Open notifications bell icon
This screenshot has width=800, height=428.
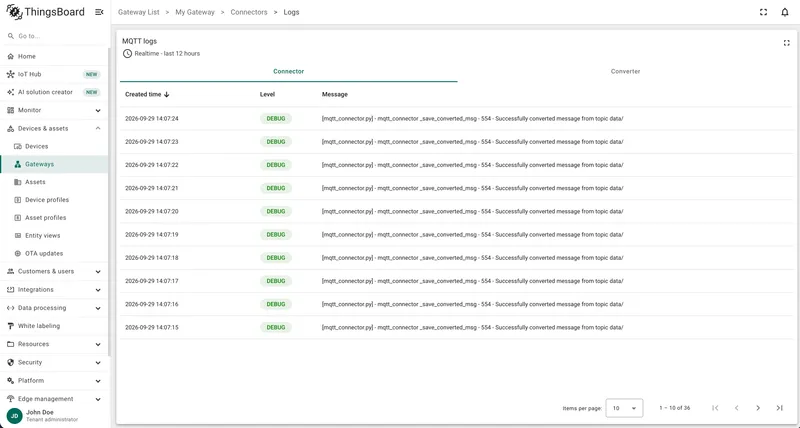pos(785,12)
